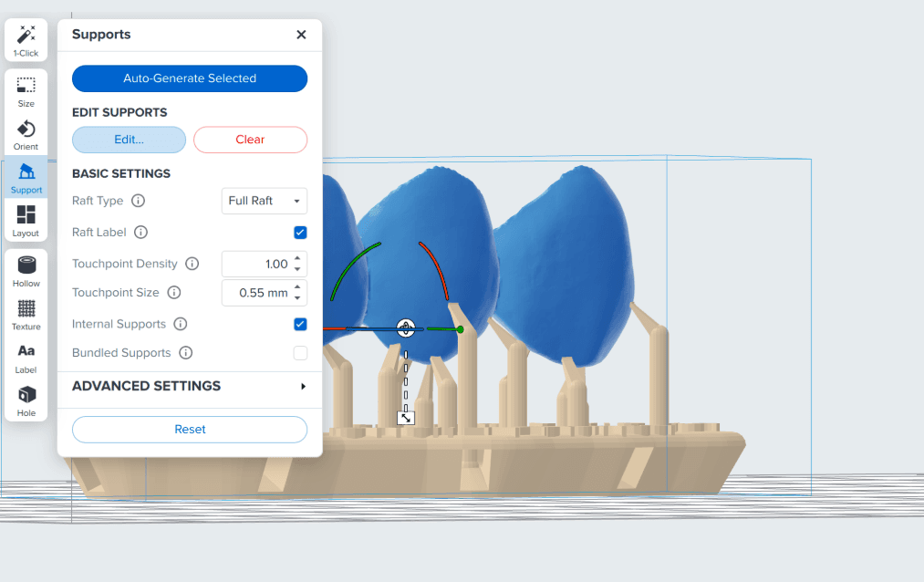Select the 1-Click magic wand tool
924x582 pixels.
(x=26, y=40)
